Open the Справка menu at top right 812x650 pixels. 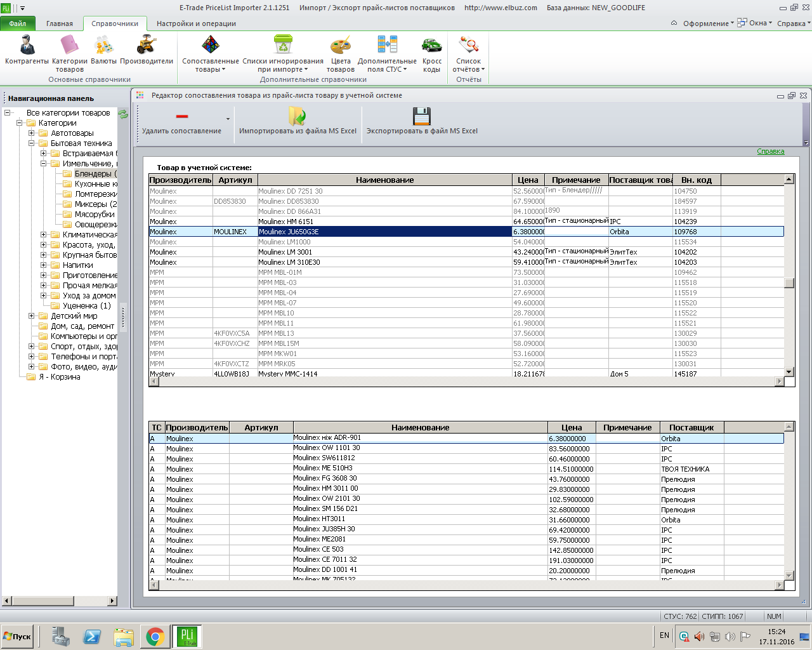794,23
